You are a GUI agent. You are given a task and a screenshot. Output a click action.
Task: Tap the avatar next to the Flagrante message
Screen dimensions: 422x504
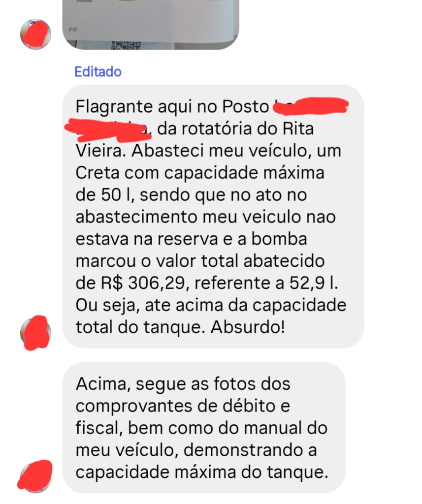pyautogui.click(x=35, y=333)
